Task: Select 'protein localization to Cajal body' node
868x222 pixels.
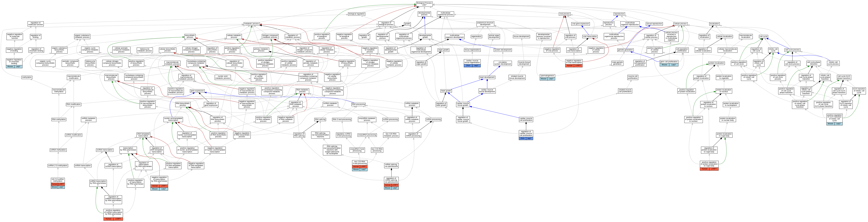Action: tap(724, 135)
